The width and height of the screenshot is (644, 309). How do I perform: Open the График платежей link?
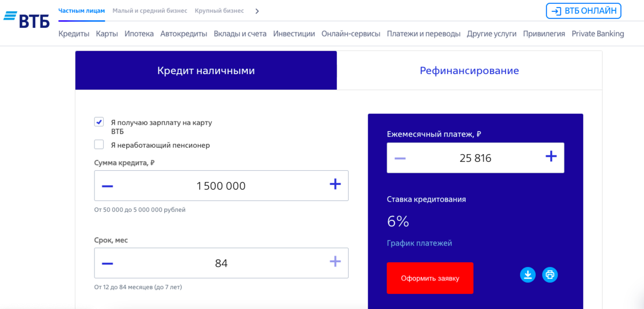(420, 243)
